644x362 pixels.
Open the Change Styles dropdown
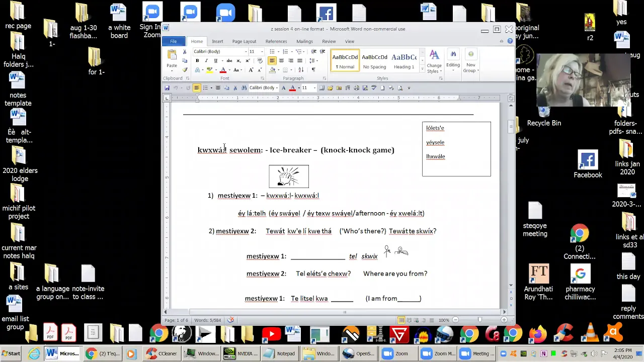(x=434, y=61)
